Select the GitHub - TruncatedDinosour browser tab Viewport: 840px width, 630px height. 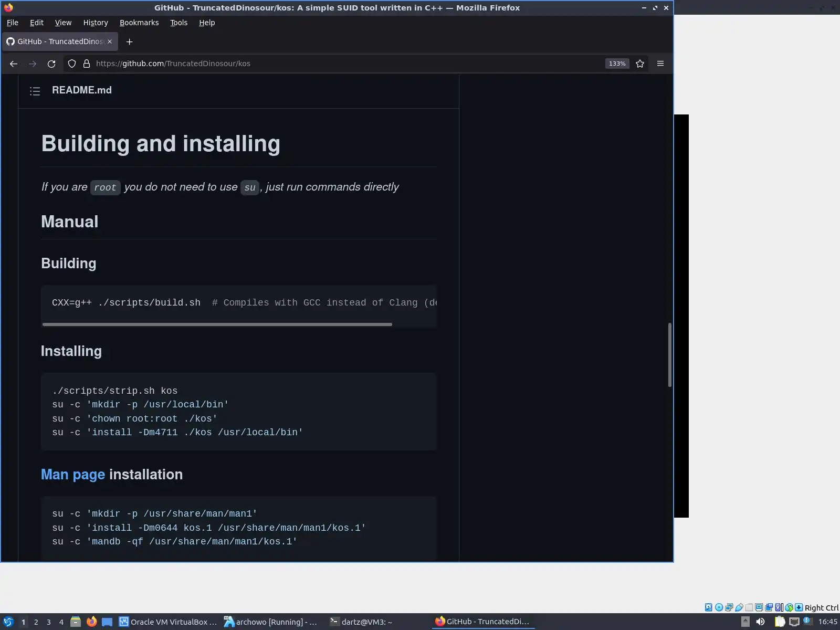click(x=60, y=41)
